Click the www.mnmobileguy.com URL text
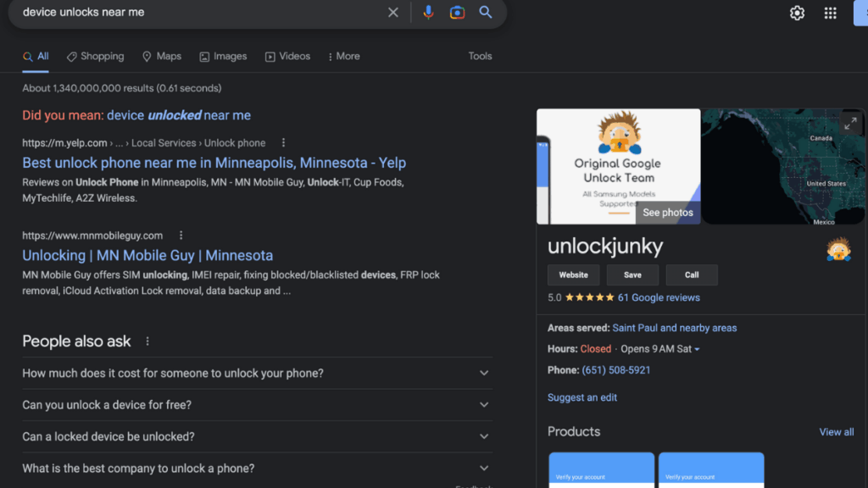 [x=92, y=236]
